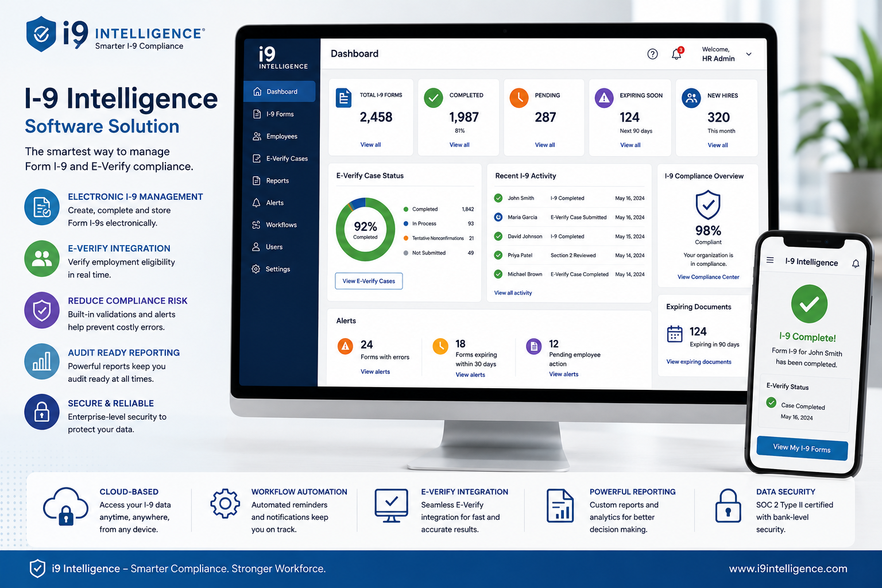Select Dashboard in the sidebar
The width and height of the screenshot is (882, 588).
click(x=280, y=91)
